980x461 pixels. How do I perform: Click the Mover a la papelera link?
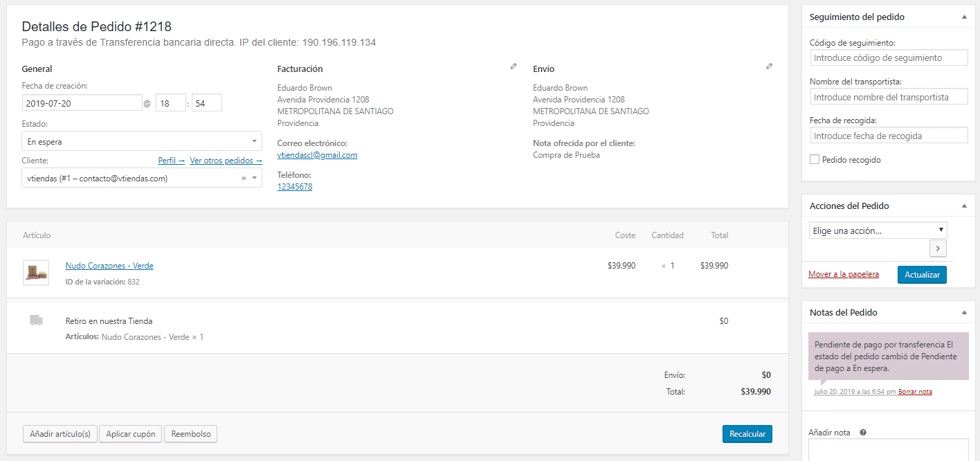point(844,275)
